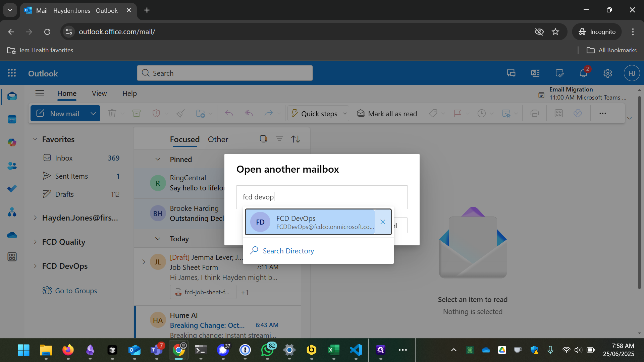This screenshot has height=362, width=644.
Task: Click Search Directory in suggestions
Action: (x=288, y=251)
